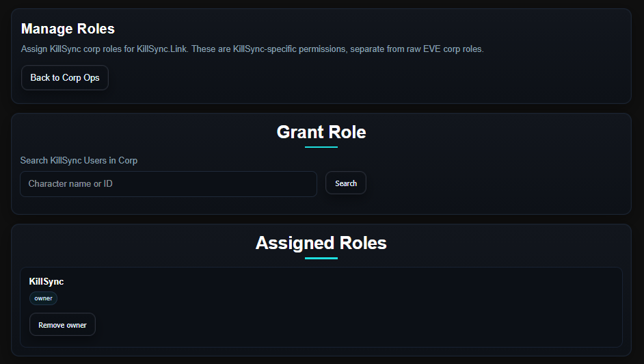Click the Manage Roles heading
This screenshot has height=364, width=644.
[x=68, y=29]
